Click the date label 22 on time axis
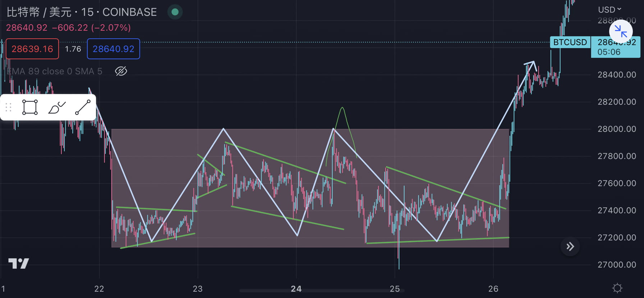 click(x=99, y=289)
